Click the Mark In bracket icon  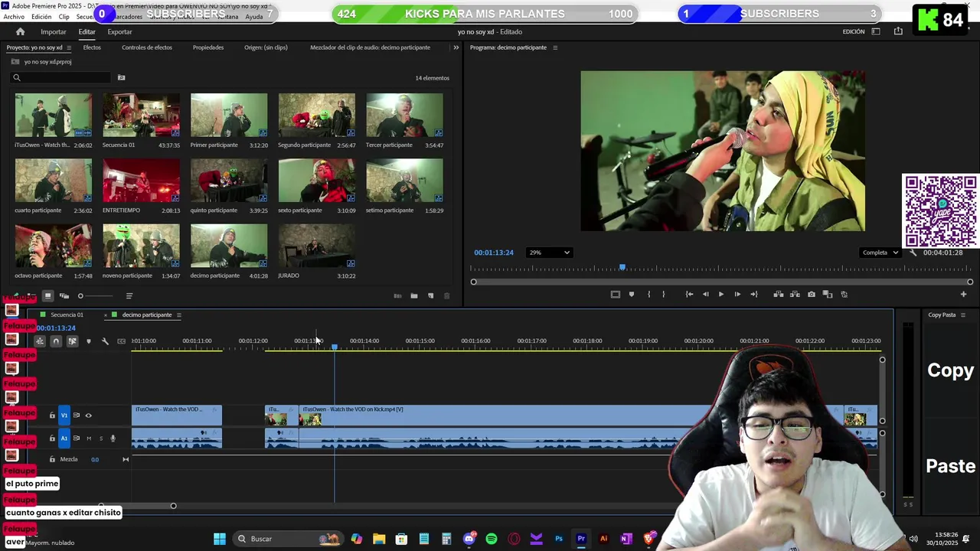648,294
